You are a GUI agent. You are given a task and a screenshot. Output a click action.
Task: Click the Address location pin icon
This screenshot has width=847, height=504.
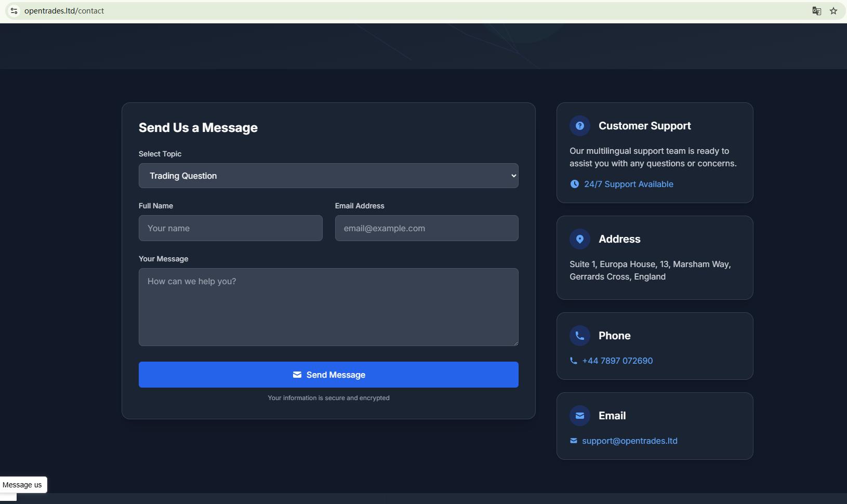pos(579,239)
